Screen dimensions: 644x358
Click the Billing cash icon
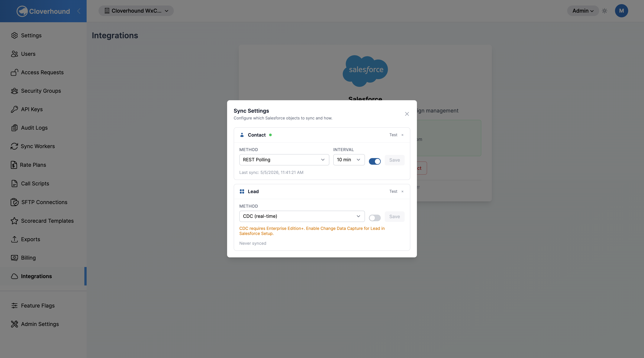pos(14,258)
